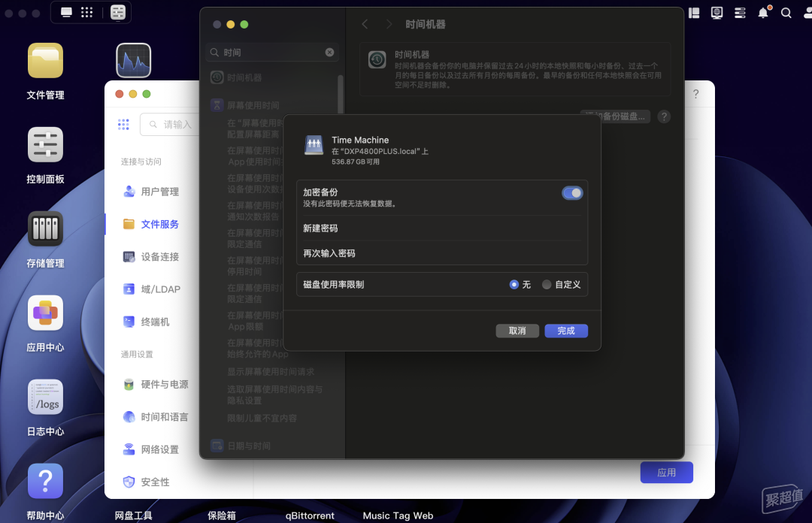Select the 自定义 disk usage radio button
The height and width of the screenshot is (523, 812).
click(x=547, y=284)
